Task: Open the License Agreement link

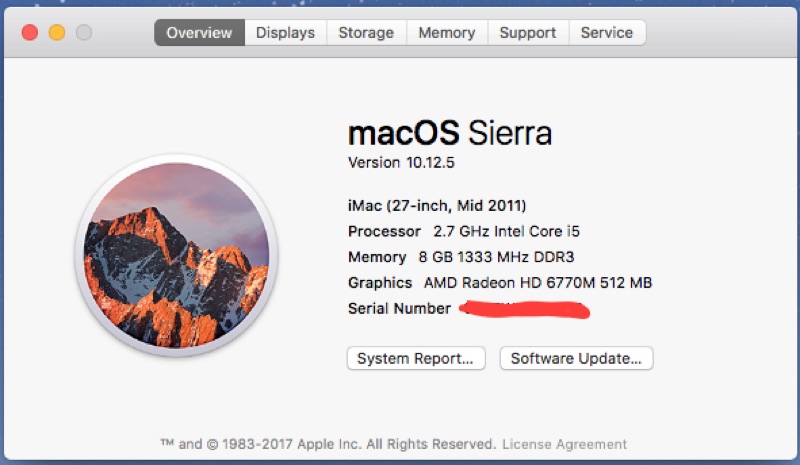Action: [x=564, y=444]
